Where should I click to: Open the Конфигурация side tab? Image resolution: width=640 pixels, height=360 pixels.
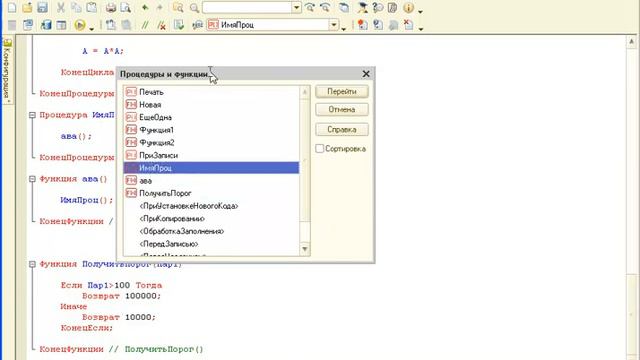tap(8, 70)
